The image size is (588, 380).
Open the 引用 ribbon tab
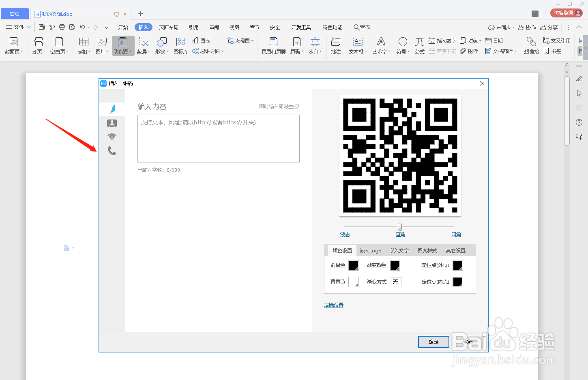pyautogui.click(x=194, y=27)
